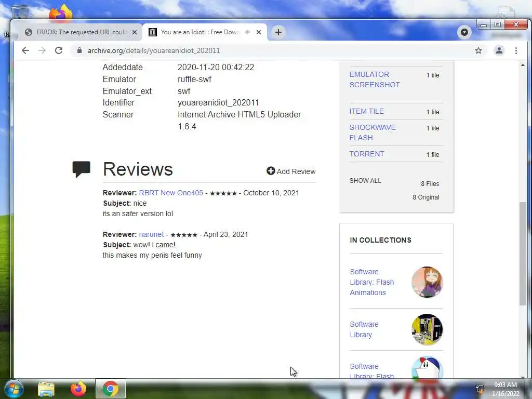Close the You are an Idiot tab
532x399 pixels.
coord(259,32)
